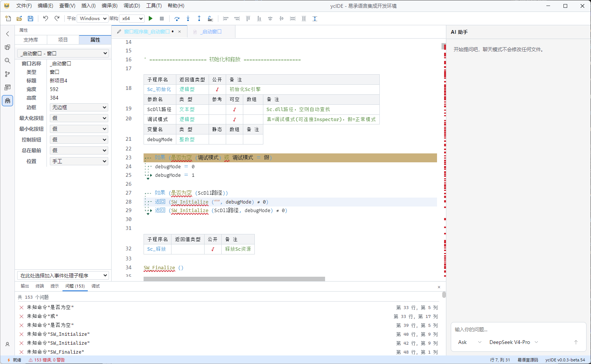This screenshot has width=591, height=364.
Task: Click the center horizontally layout icon
Action: point(270,19)
